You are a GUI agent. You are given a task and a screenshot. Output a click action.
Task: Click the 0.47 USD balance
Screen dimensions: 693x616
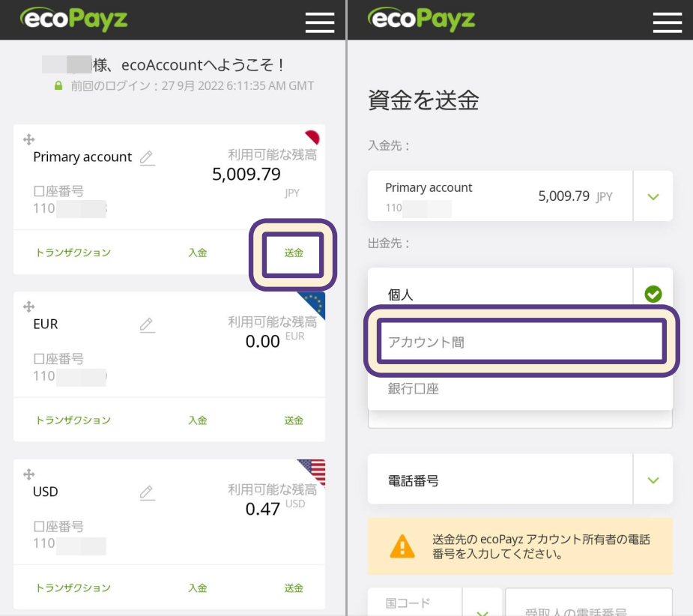coord(262,509)
